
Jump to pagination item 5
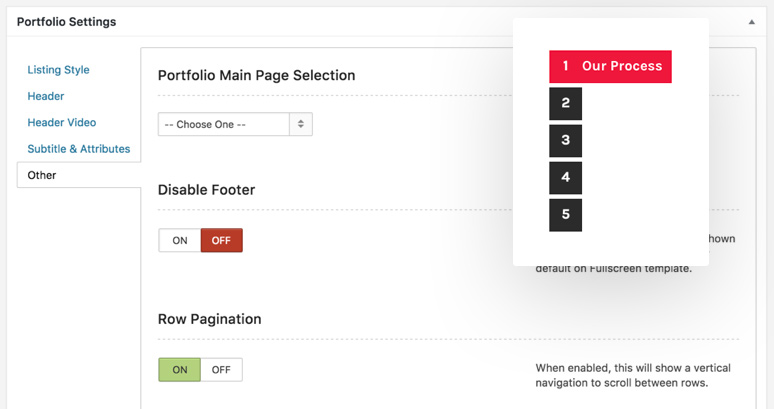click(x=566, y=215)
